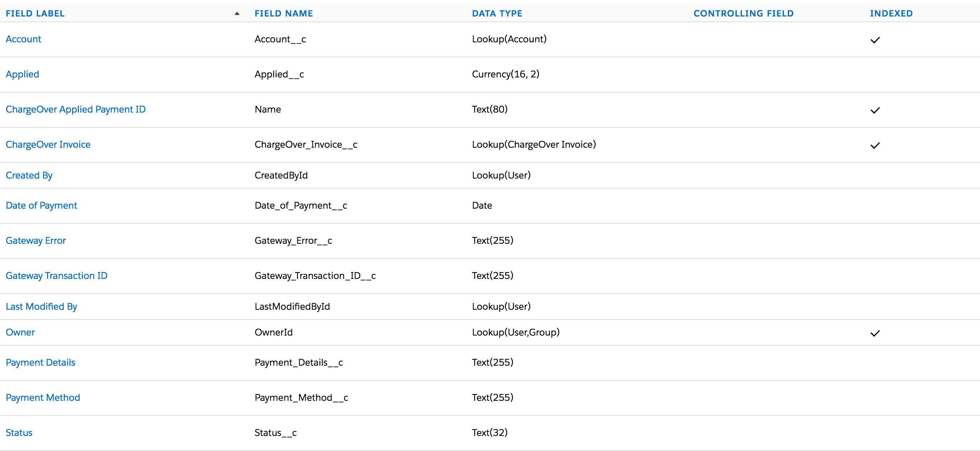
Task: Open the Gateway Error field link
Action: 36,241
